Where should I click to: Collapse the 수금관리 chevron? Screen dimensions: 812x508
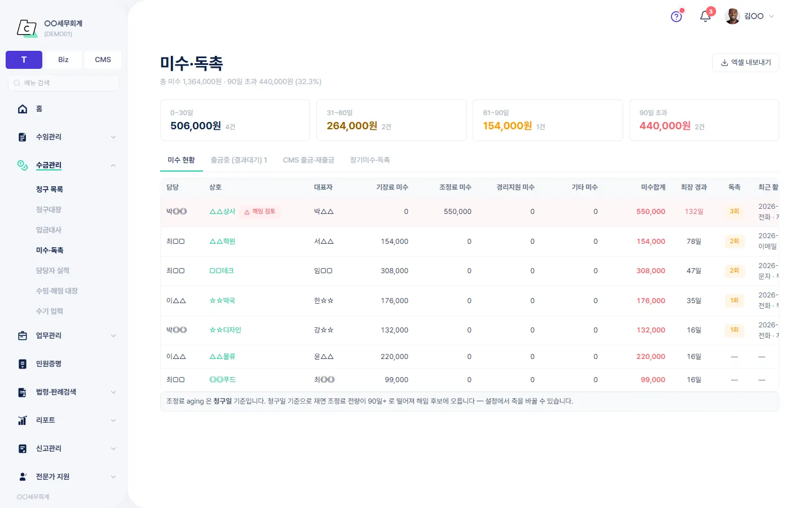click(x=113, y=165)
